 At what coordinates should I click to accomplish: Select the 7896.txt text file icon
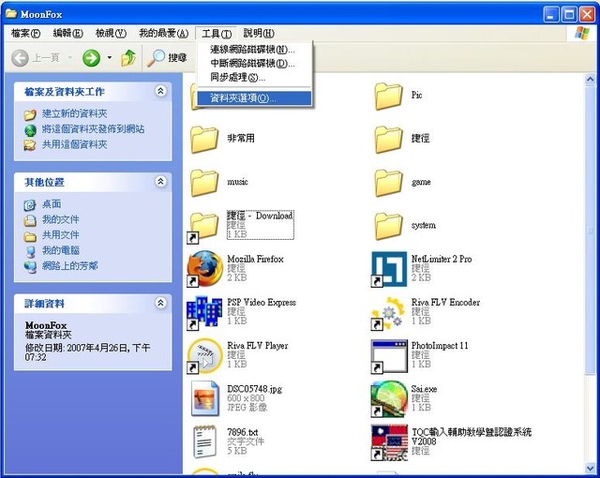click(205, 442)
